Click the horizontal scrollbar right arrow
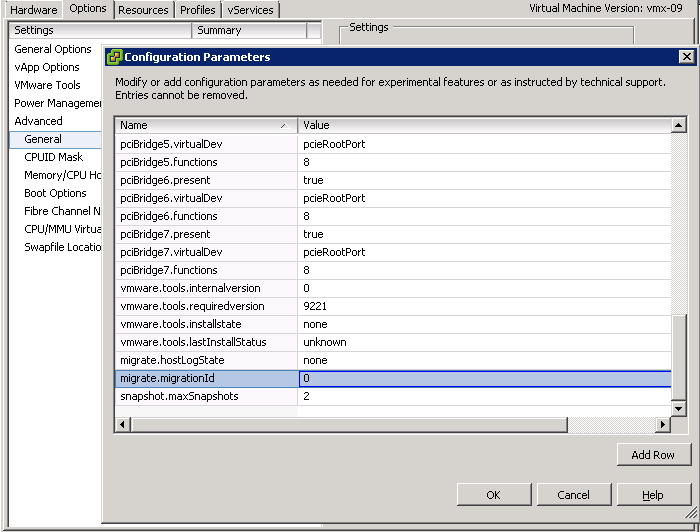This screenshot has width=700, height=532. [663, 424]
